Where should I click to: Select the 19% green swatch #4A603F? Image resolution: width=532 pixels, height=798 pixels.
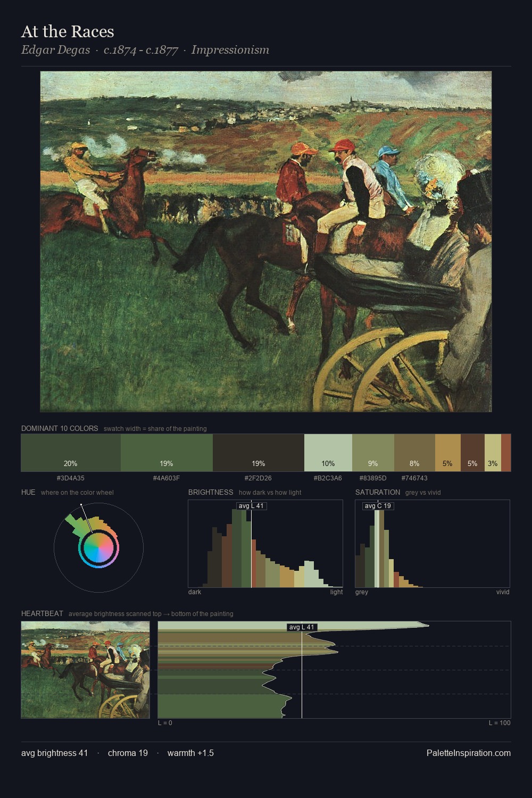pos(167,453)
